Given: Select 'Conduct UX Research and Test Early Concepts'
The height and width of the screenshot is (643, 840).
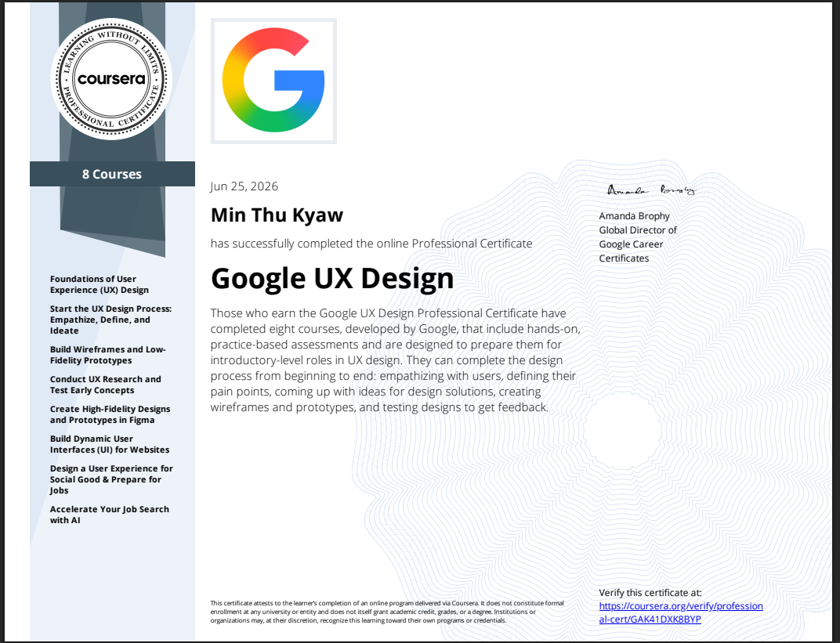Looking at the screenshot, I should pyautogui.click(x=106, y=385).
